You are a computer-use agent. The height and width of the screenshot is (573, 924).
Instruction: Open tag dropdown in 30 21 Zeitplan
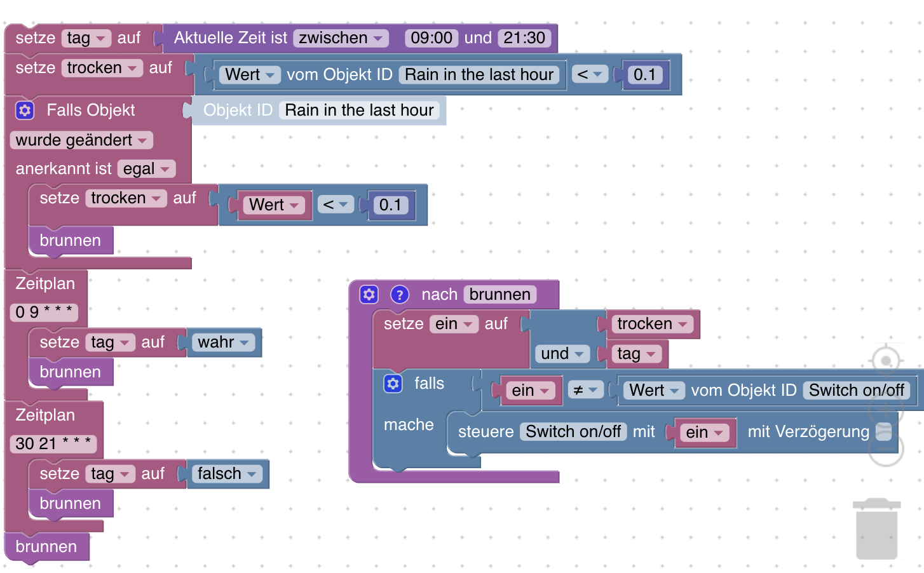(111, 474)
